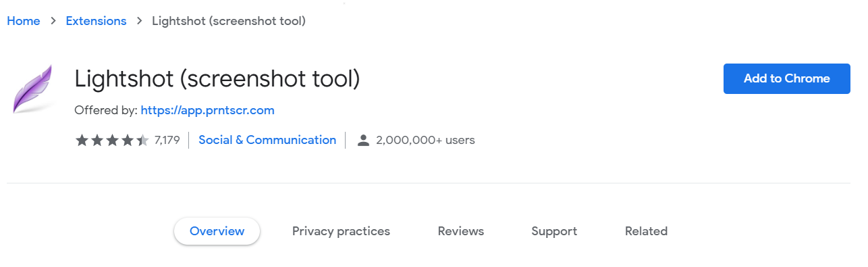868x267 pixels.
Task: Click the 2,000,000+ users text
Action: [x=425, y=141]
